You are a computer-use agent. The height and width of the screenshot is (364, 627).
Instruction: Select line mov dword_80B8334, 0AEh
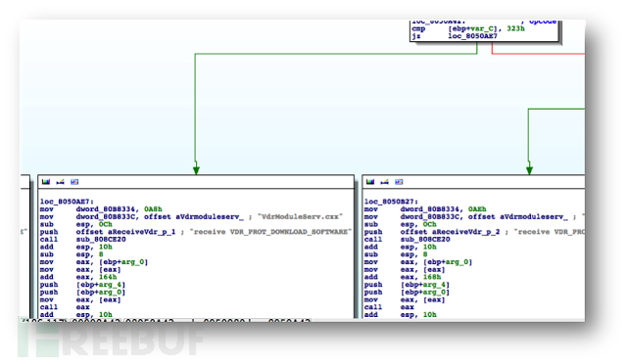point(425,209)
